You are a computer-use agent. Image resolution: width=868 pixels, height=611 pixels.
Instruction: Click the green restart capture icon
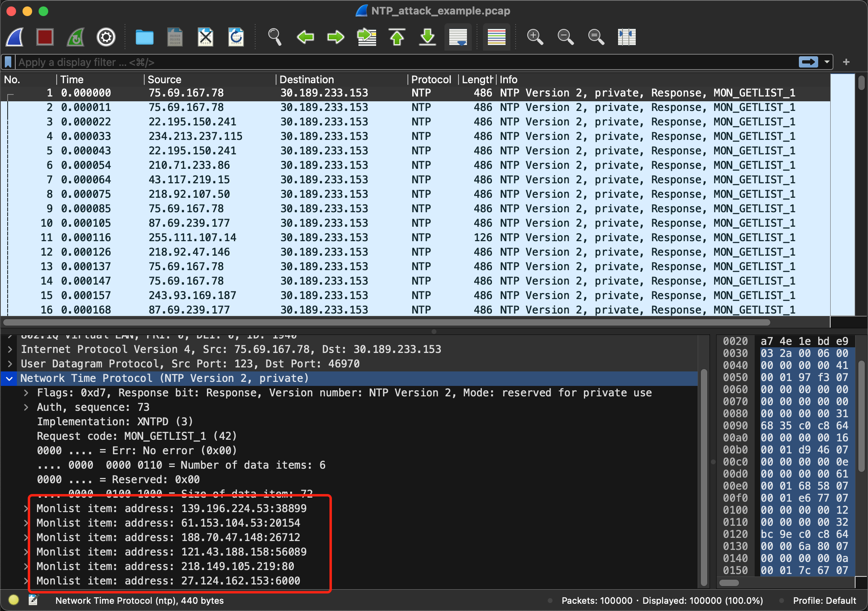[x=76, y=37]
